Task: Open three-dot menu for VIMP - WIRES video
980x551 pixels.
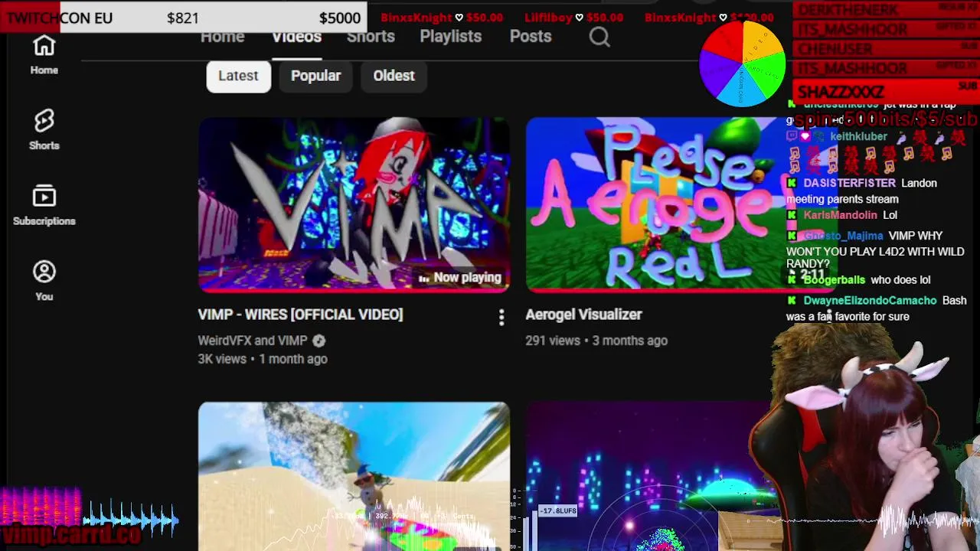Action: point(501,317)
